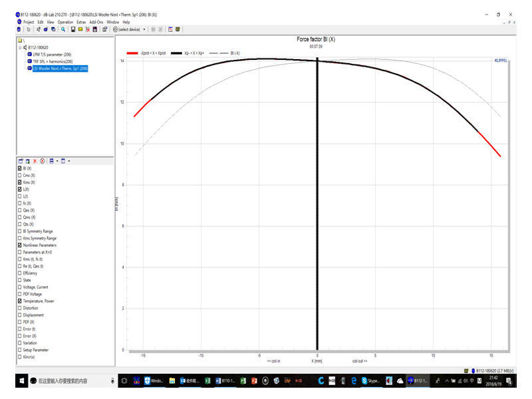Open the Windows Start menu

pos(22,381)
